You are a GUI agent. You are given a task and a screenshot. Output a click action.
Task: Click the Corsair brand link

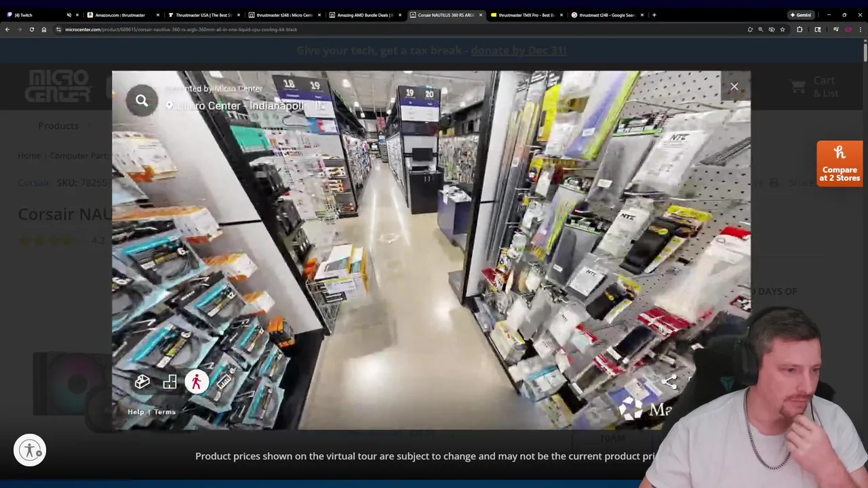pos(33,182)
